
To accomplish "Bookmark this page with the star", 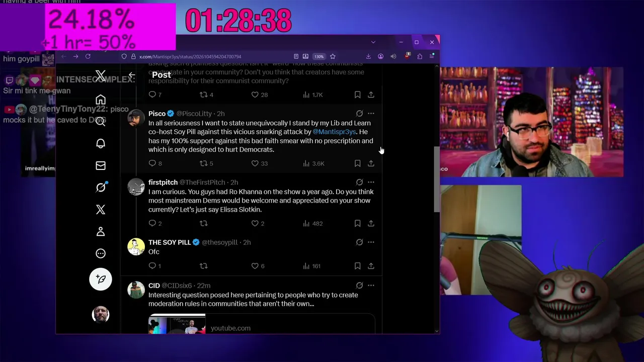I will click(333, 56).
